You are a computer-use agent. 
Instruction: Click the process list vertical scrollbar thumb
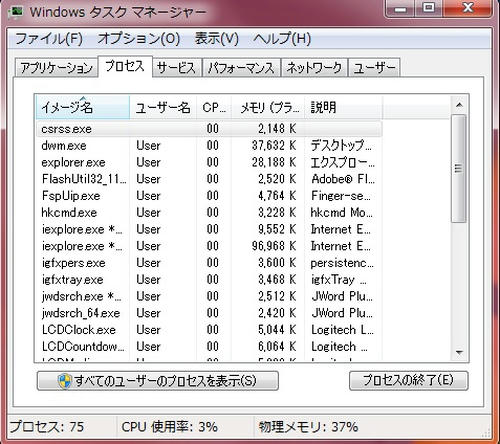[x=459, y=169]
